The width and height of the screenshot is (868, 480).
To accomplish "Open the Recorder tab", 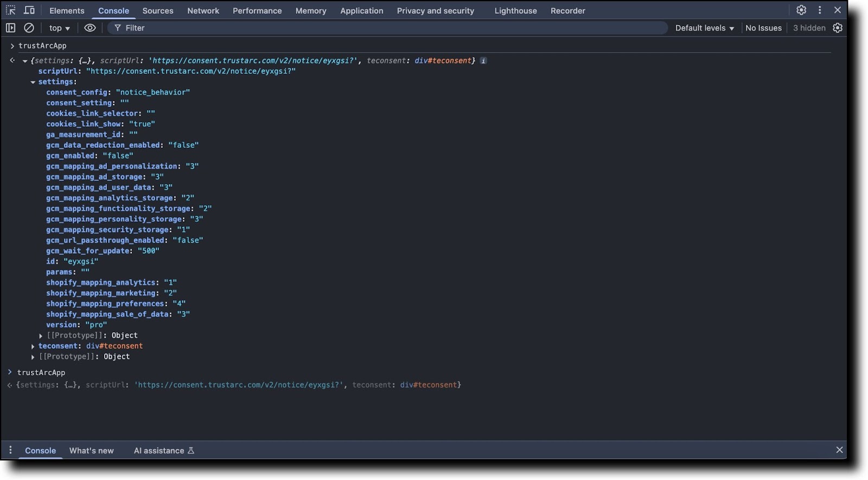I will coord(568,11).
